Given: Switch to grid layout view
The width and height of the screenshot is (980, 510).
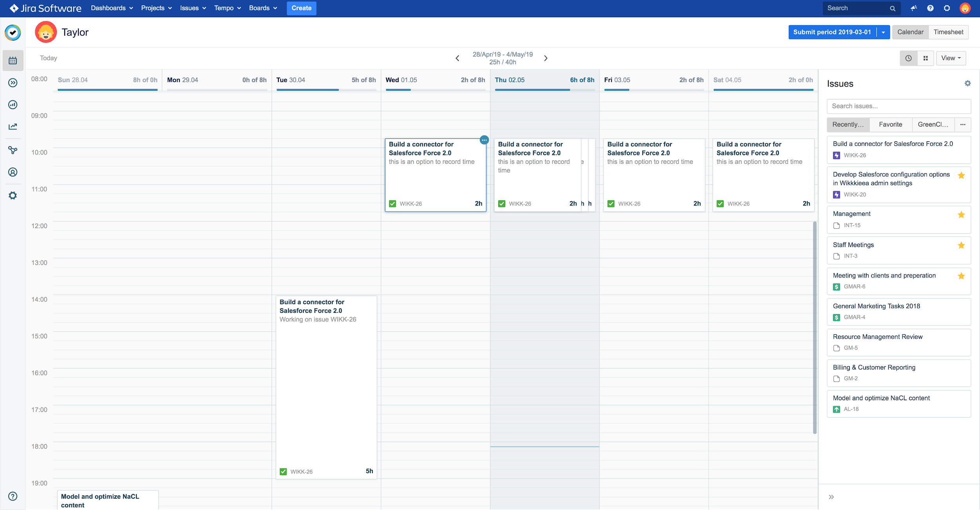Looking at the screenshot, I should coord(926,58).
